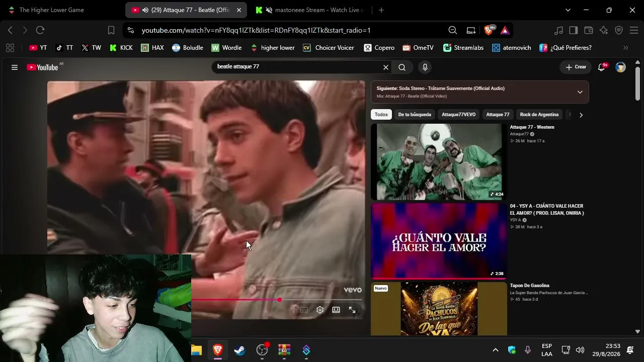Visit the YSY A channel link
644x362 pixels.
[x=516, y=220]
